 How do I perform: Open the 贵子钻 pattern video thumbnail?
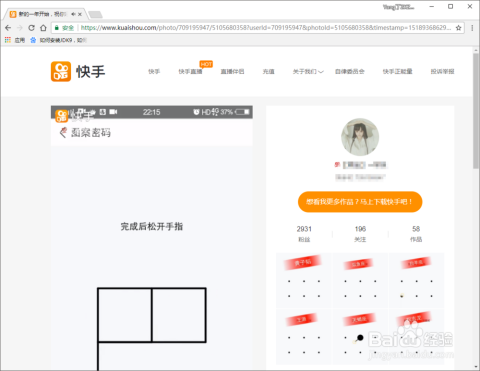tap(304, 281)
